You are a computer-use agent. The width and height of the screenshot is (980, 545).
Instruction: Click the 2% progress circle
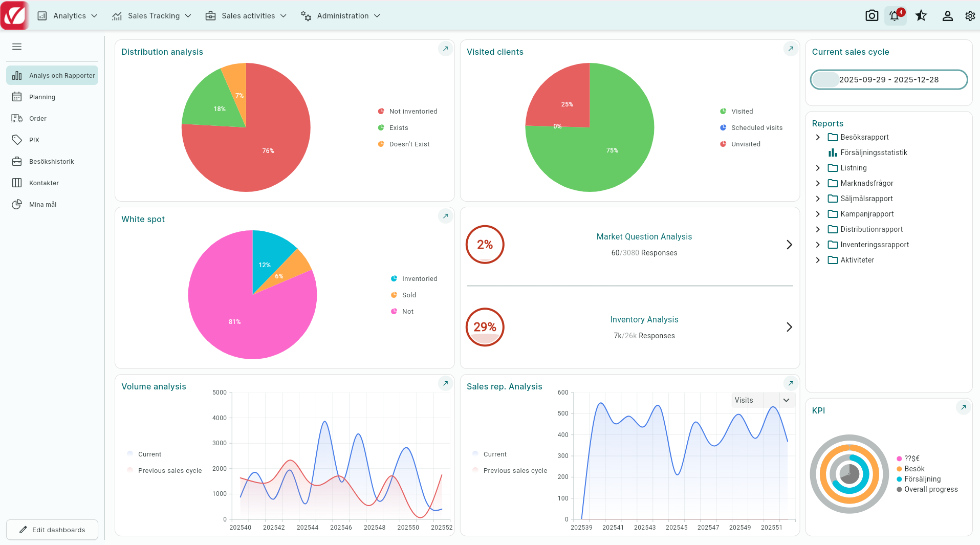[x=485, y=245]
